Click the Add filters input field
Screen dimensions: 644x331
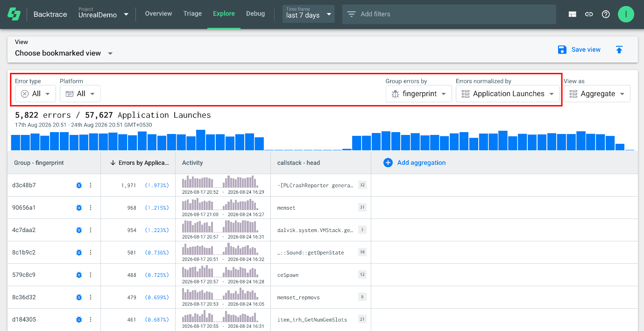pyautogui.click(x=449, y=14)
